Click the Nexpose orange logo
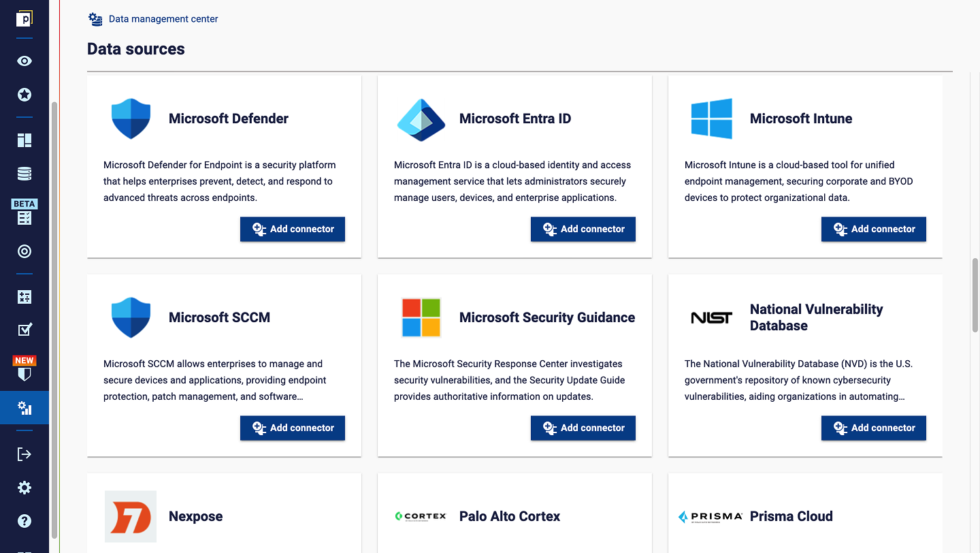The height and width of the screenshot is (553, 980). click(x=131, y=516)
